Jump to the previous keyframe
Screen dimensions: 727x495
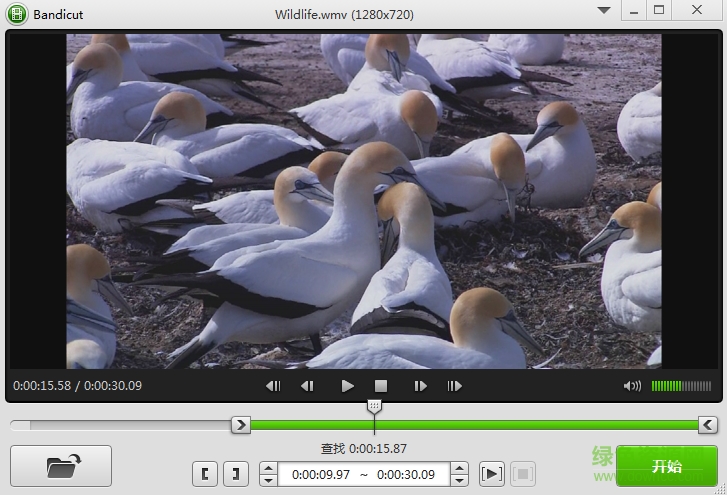click(x=273, y=386)
